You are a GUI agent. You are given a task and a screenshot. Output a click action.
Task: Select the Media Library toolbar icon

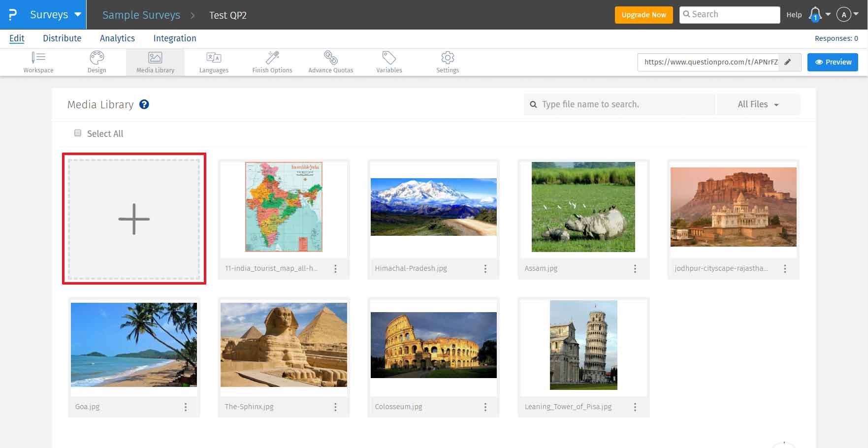(155, 58)
